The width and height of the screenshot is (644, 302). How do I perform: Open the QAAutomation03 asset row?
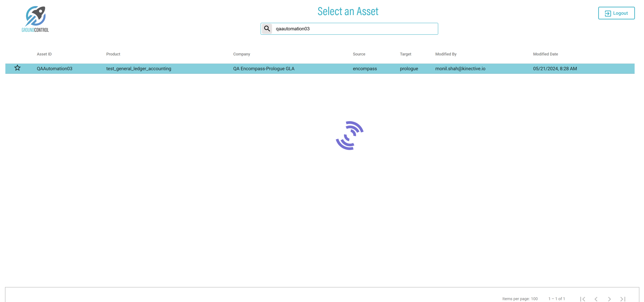click(x=54, y=68)
